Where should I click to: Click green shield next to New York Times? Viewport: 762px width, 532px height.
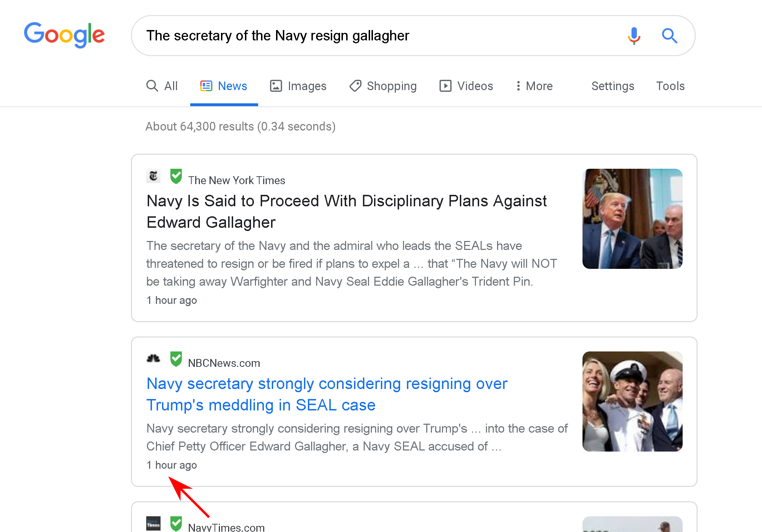(x=176, y=176)
